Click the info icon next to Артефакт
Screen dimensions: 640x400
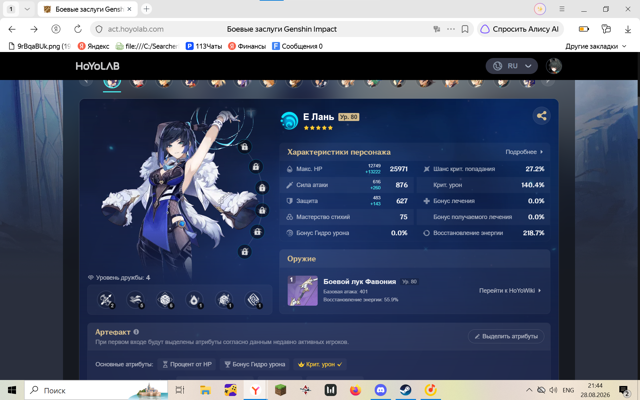[136, 332]
